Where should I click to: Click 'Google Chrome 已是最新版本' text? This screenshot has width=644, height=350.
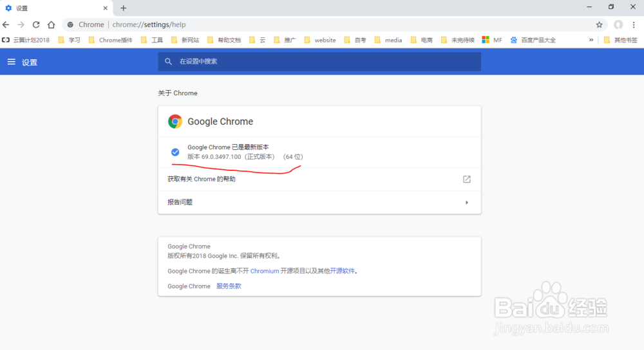[x=229, y=147]
